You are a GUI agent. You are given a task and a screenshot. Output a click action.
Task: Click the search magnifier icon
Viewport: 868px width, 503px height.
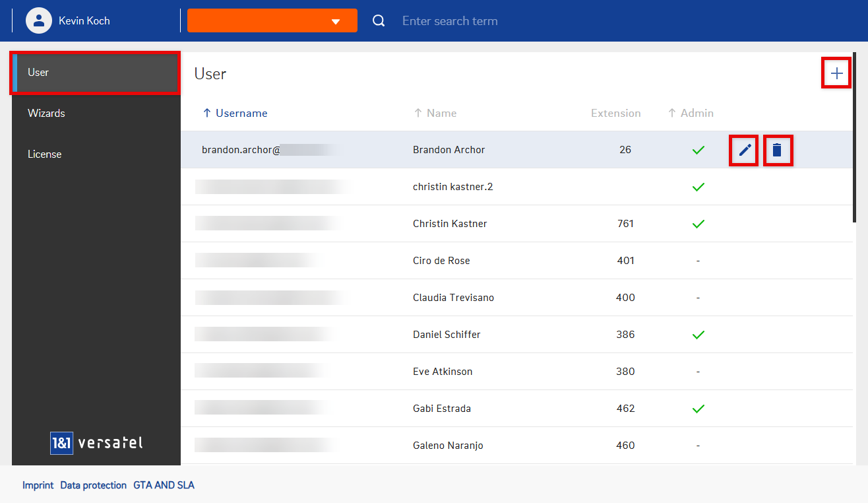click(x=379, y=20)
